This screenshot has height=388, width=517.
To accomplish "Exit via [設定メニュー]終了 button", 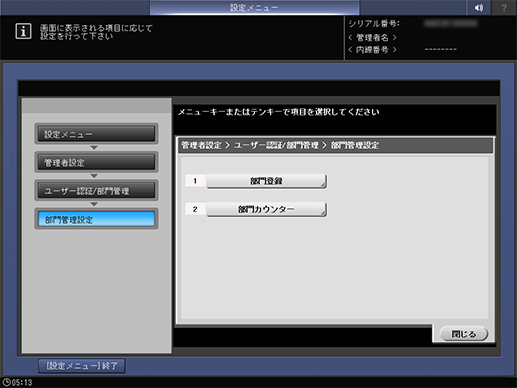I will [82, 366].
